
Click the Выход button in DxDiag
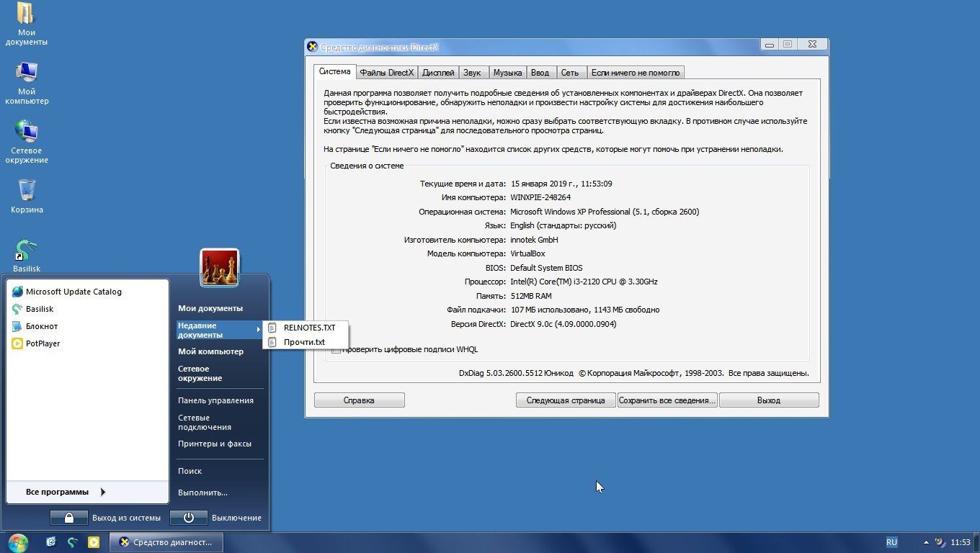click(x=769, y=400)
